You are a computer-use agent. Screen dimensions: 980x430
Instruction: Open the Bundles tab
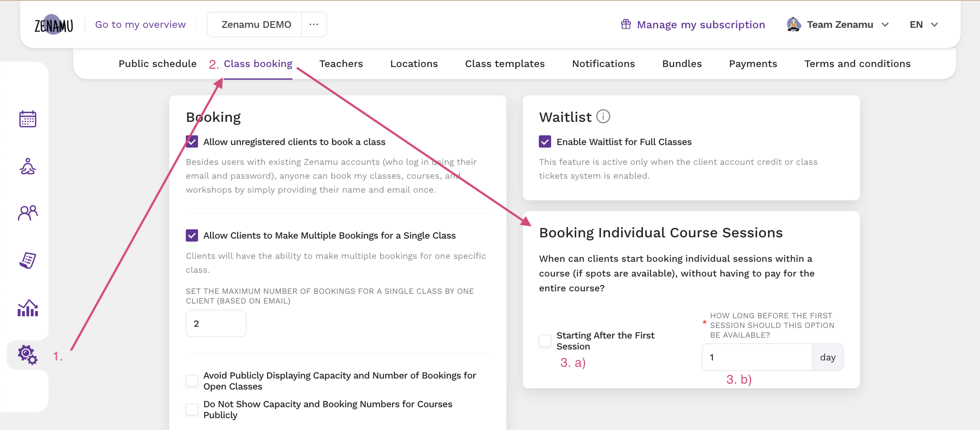pos(682,64)
